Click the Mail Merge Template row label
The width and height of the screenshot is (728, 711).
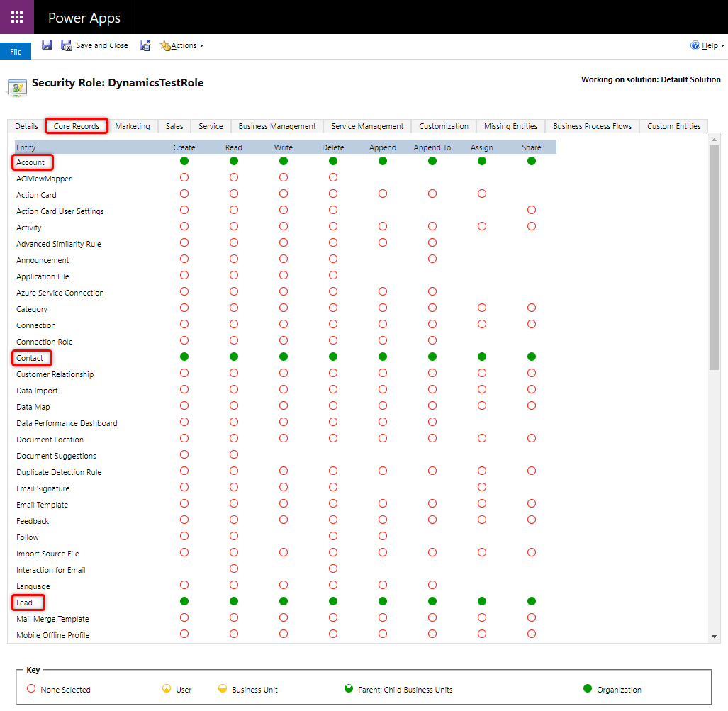point(52,619)
